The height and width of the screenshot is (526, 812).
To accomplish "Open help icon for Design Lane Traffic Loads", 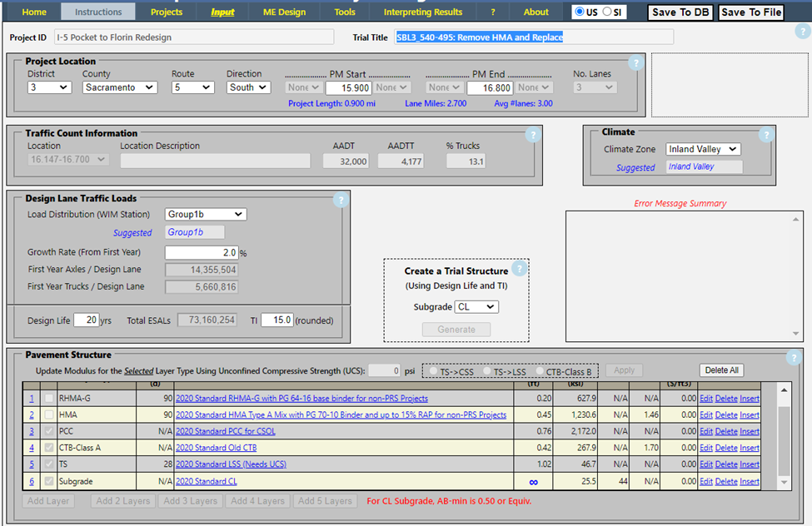I will tap(340, 200).
